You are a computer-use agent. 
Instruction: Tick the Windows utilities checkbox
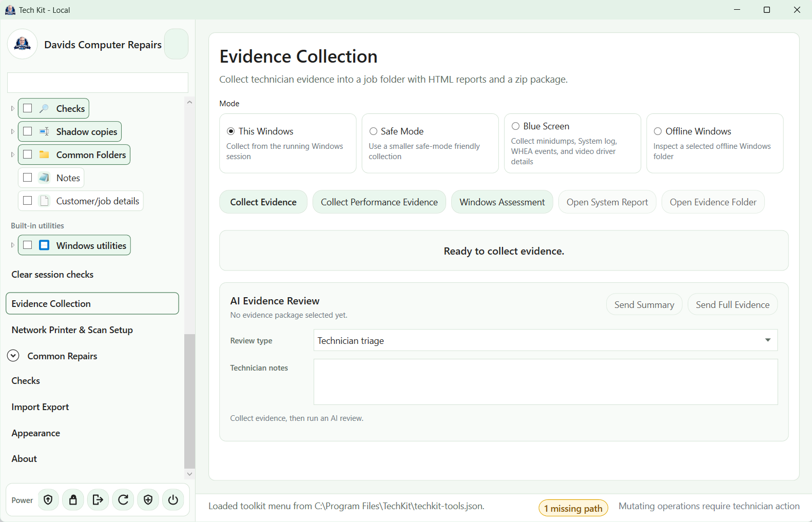28,245
